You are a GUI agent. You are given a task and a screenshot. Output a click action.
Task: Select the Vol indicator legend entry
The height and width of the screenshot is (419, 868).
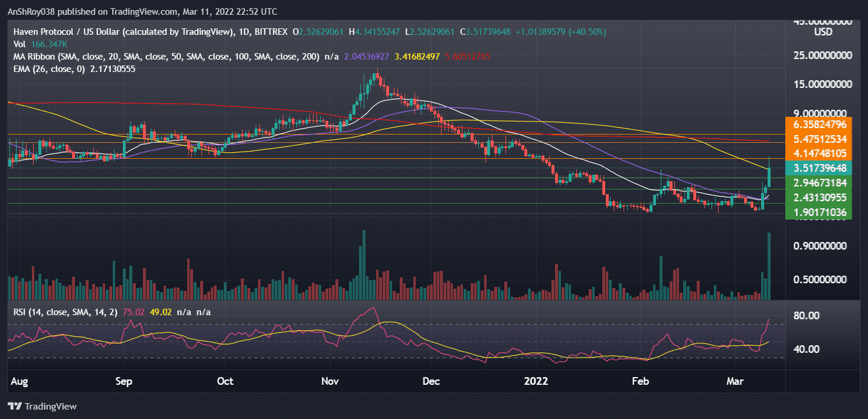(19, 44)
